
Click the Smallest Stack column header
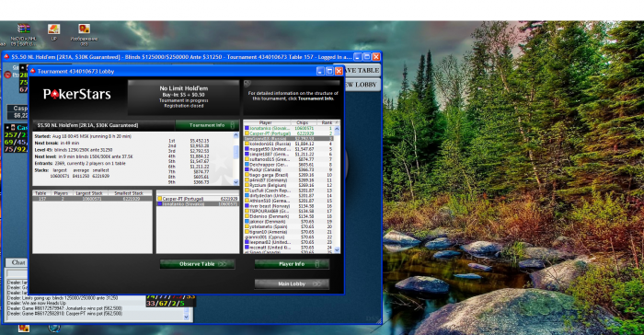point(129,192)
